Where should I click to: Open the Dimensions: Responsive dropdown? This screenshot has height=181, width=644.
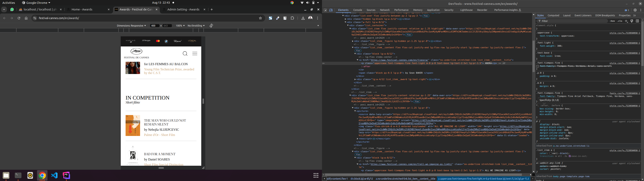(x=131, y=26)
